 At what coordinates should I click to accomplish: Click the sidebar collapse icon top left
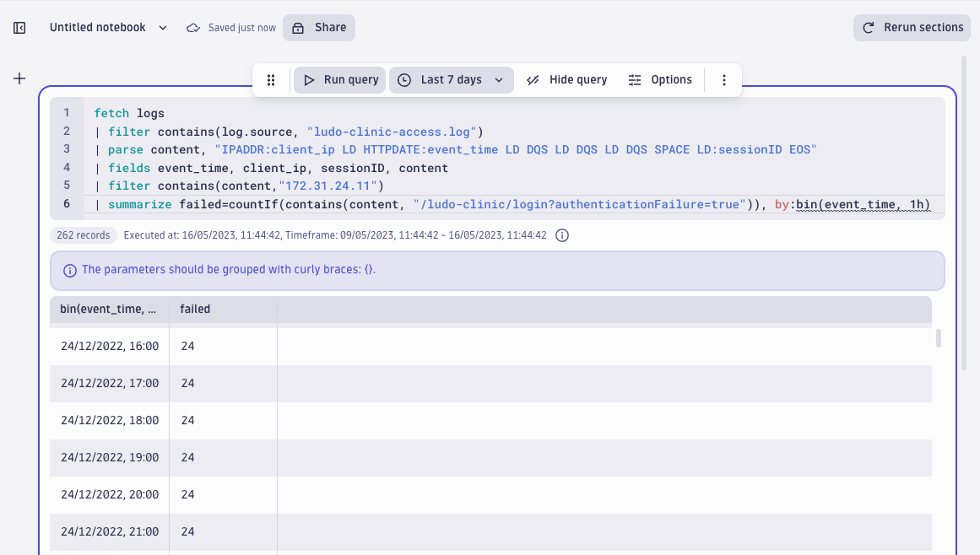tap(18, 27)
